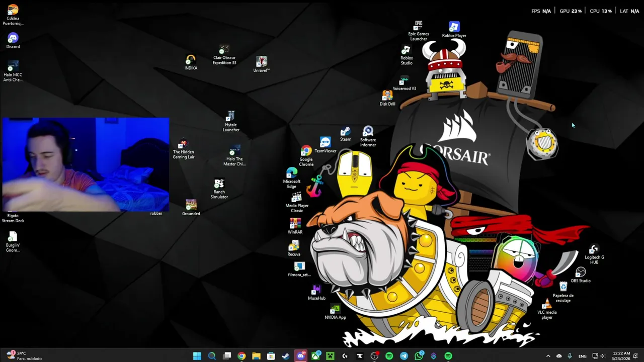Open the WinRAR desktop icon
Image resolution: width=644 pixels, height=362 pixels.
click(295, 226)
